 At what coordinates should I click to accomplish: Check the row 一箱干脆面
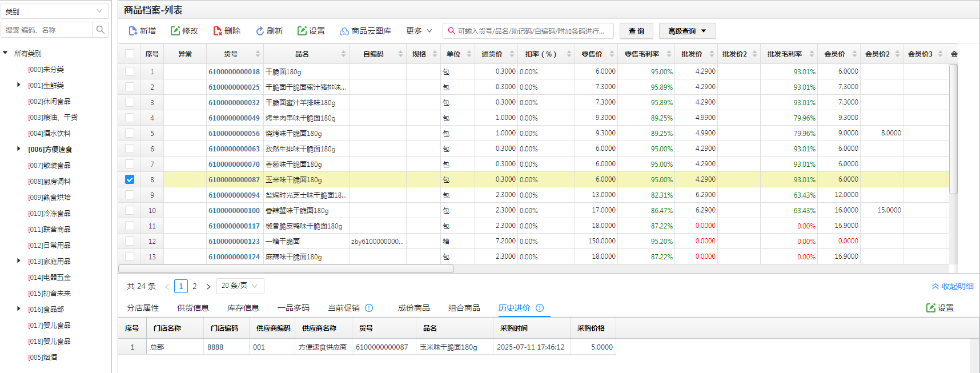point(130,241)
